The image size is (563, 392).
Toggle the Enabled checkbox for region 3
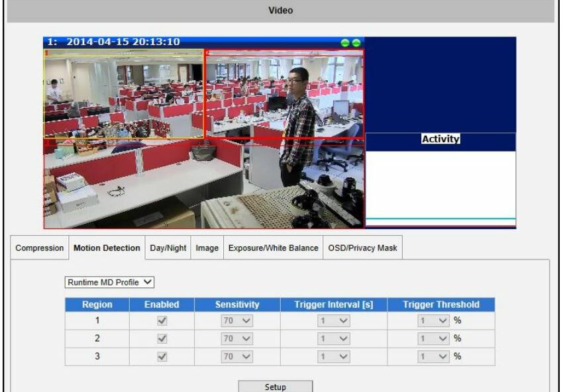click(162, 356)
